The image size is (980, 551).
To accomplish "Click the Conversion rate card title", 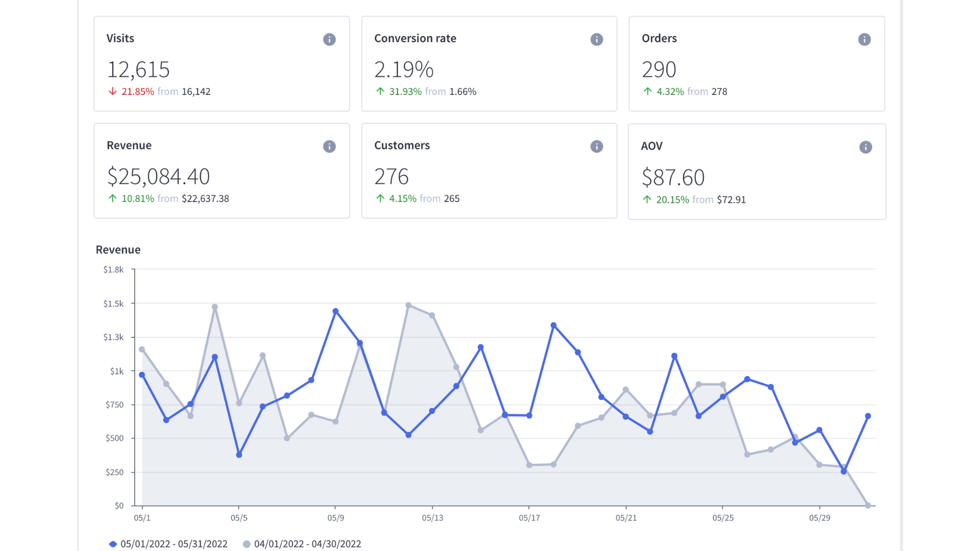I will [x=415, y=38].
